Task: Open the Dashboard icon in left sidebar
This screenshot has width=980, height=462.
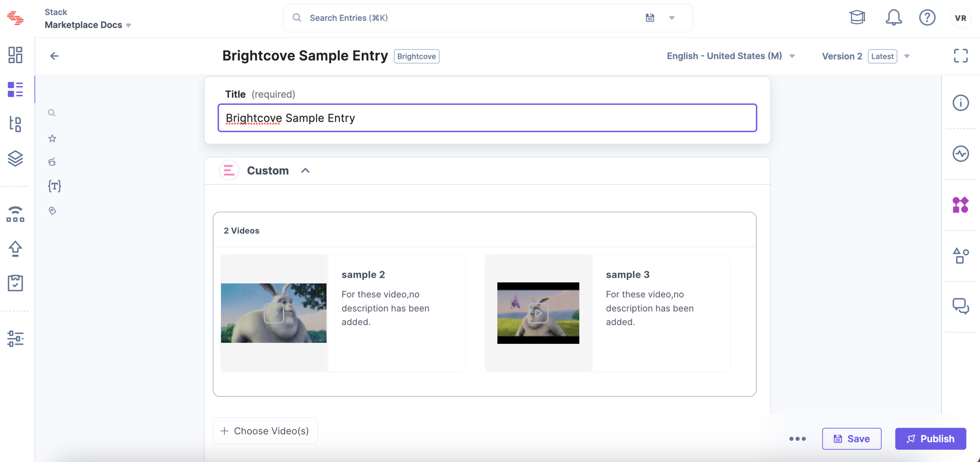Action: (15, 55)
